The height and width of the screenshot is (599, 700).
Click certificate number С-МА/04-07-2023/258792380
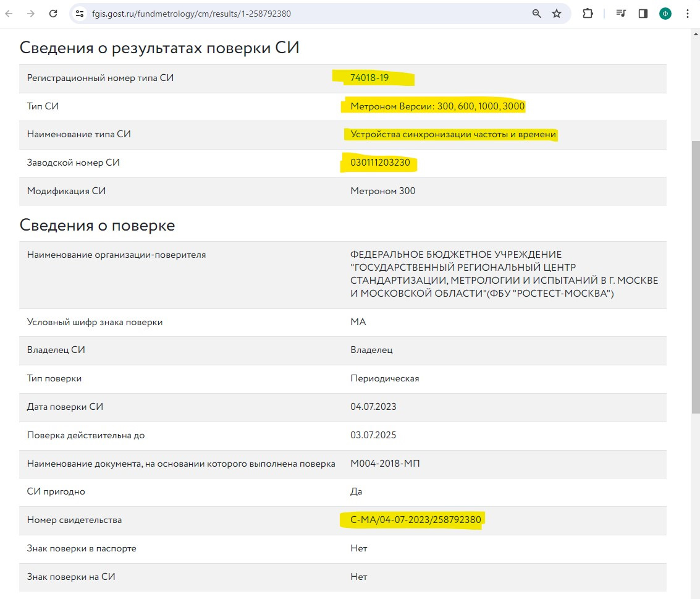point(415,520)
